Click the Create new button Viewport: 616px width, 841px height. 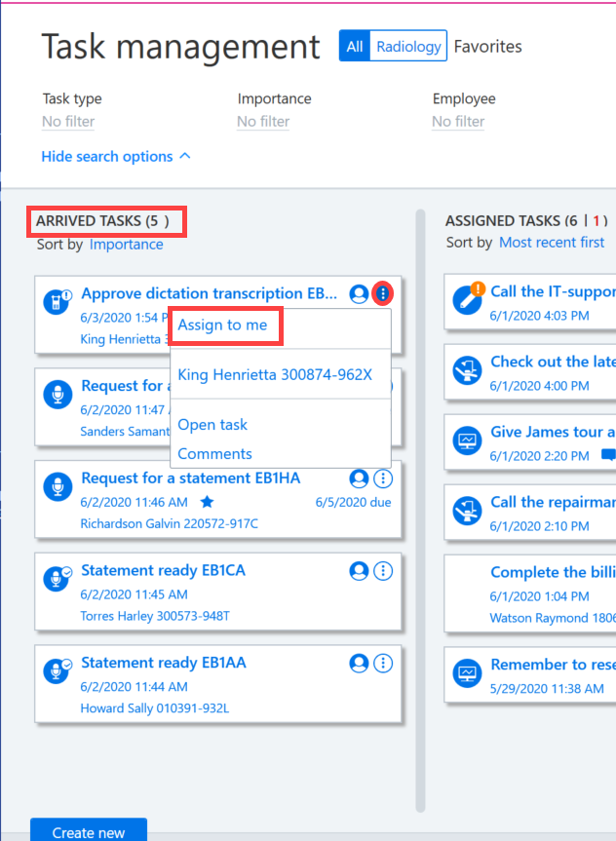pos(89,830)
